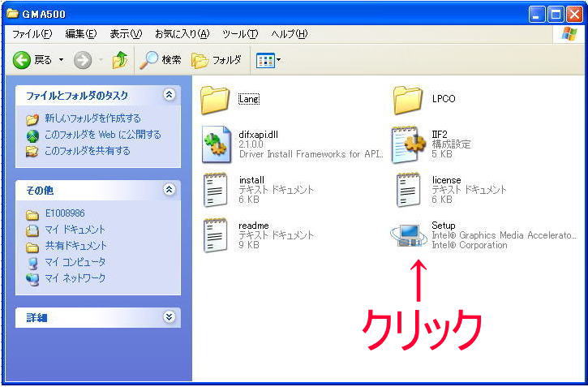Open マイ ドキュメント link
588x387 pixels.
[x=75, y=230]
